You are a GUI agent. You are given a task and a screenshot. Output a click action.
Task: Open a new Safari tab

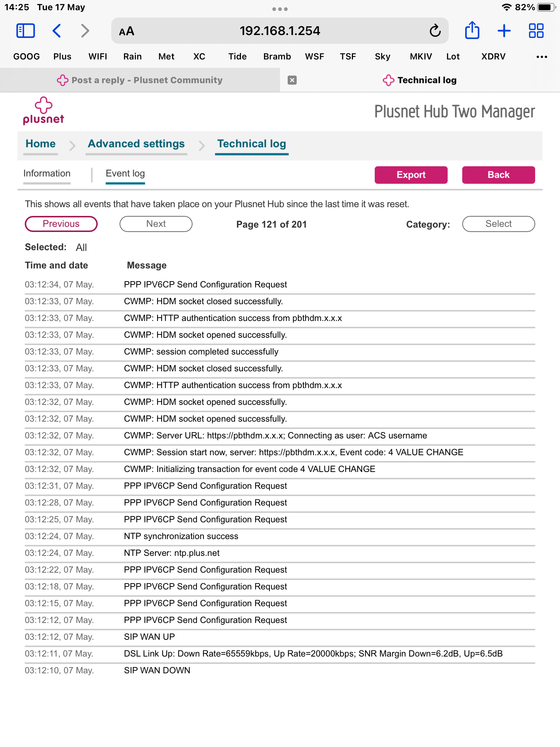(504, 31)
